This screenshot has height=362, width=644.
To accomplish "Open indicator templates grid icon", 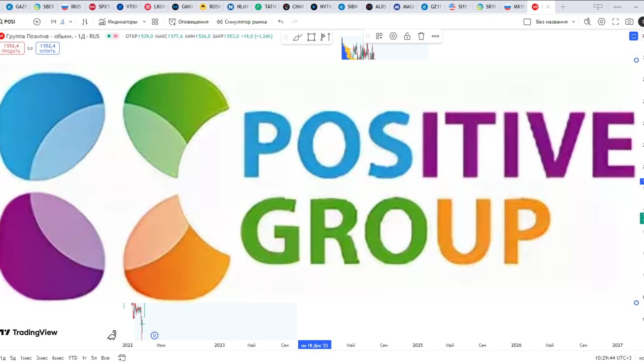I will [x=155, y=22].
